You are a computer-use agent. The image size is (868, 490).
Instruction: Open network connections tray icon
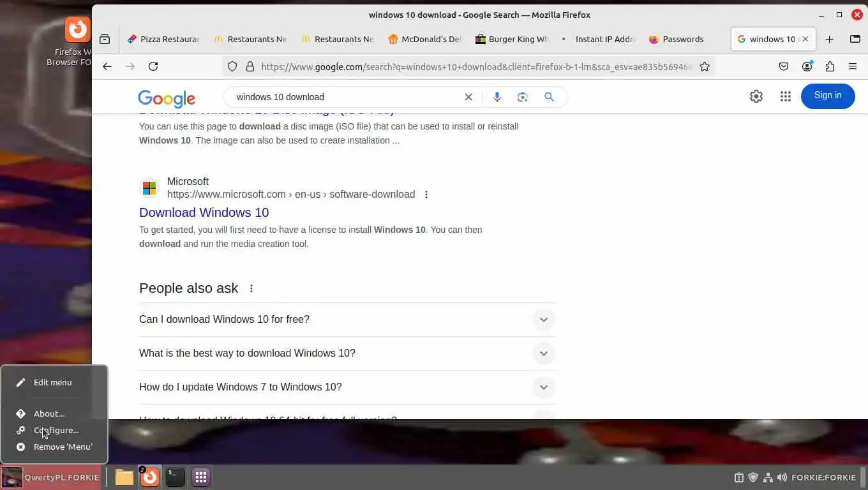pos(768,477)
